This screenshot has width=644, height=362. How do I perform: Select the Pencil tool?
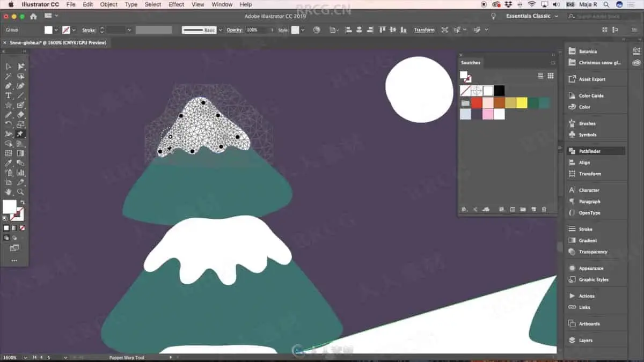pyautogui.click(x=9, y=115)
